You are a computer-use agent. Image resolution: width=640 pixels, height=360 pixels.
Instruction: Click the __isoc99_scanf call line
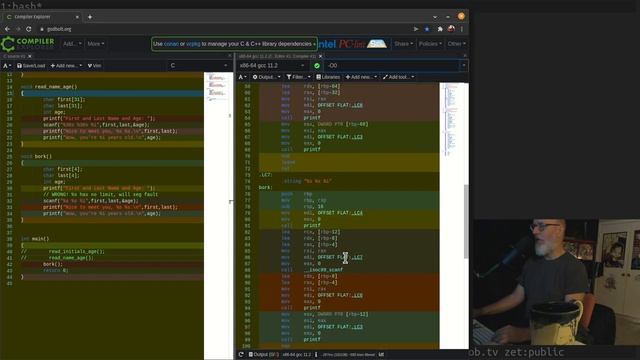pos(323,270)
